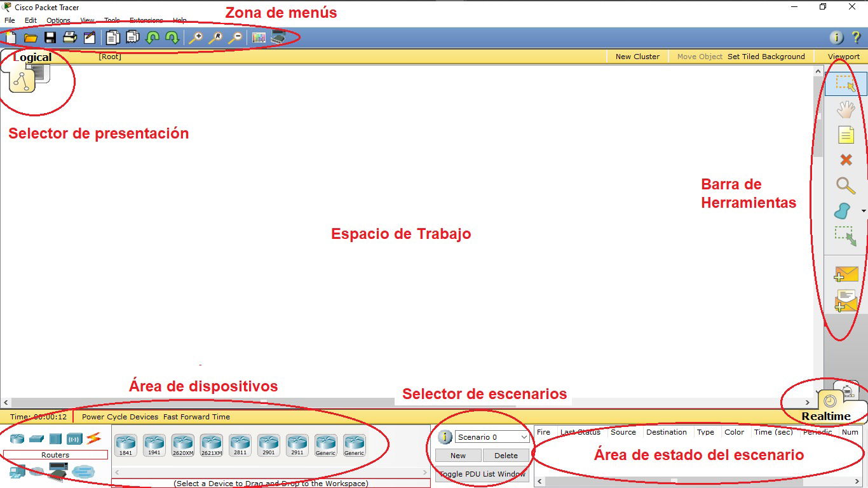The image size is (868, 488).
Task: Open the Extensions menu
Action: (x=146, y=20)
